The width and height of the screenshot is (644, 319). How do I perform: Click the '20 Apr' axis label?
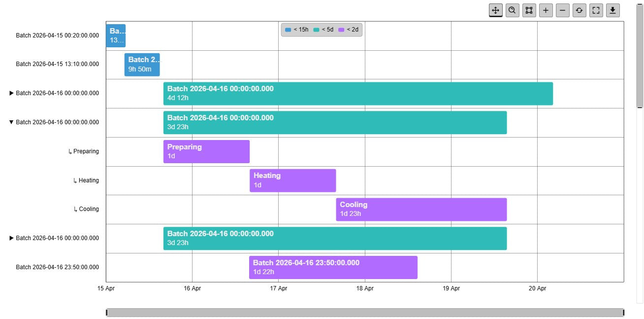click(538, 288)
